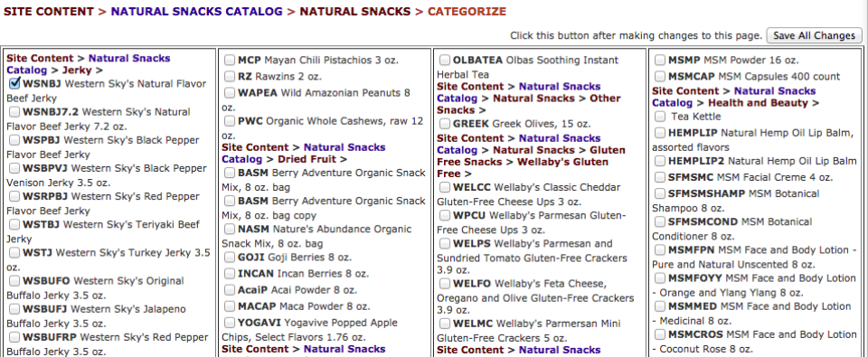The image size is (868, 357).
Task: Select the MSMCAP MSM Capsules checkbox
Action: click(660, 77)
